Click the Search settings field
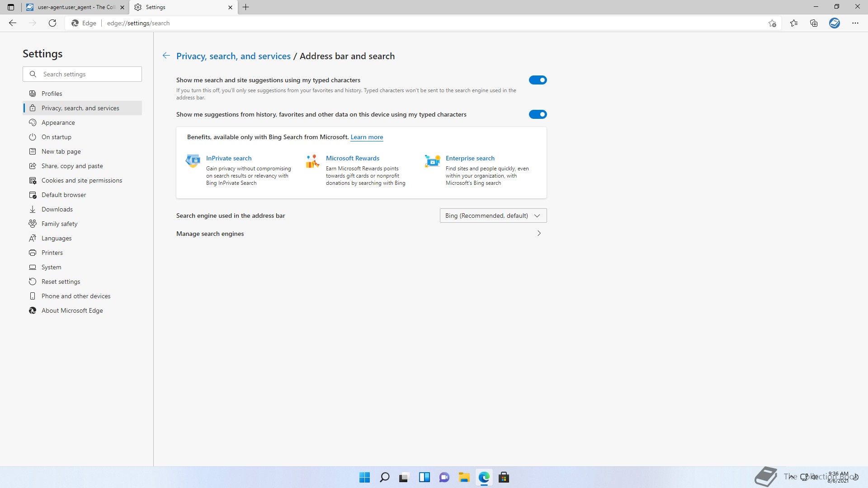This screenshot has height=488, width=868. 82,74
